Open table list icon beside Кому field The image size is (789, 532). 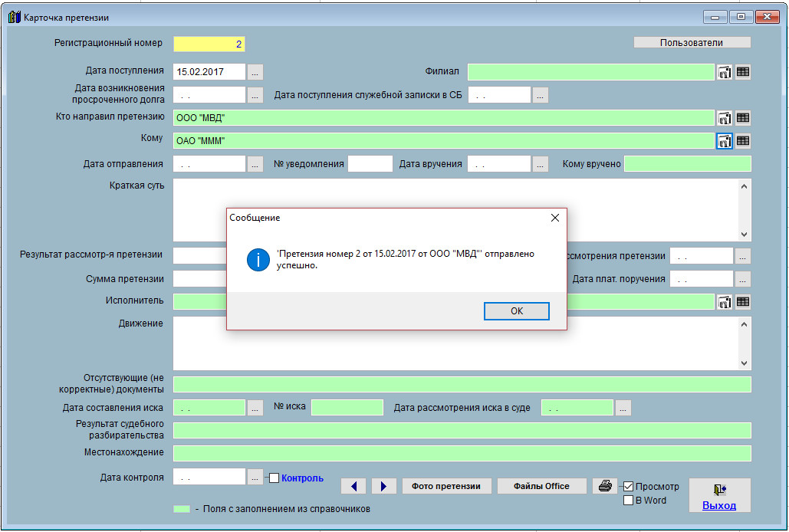pyautogui.click(x=743, y=141)
